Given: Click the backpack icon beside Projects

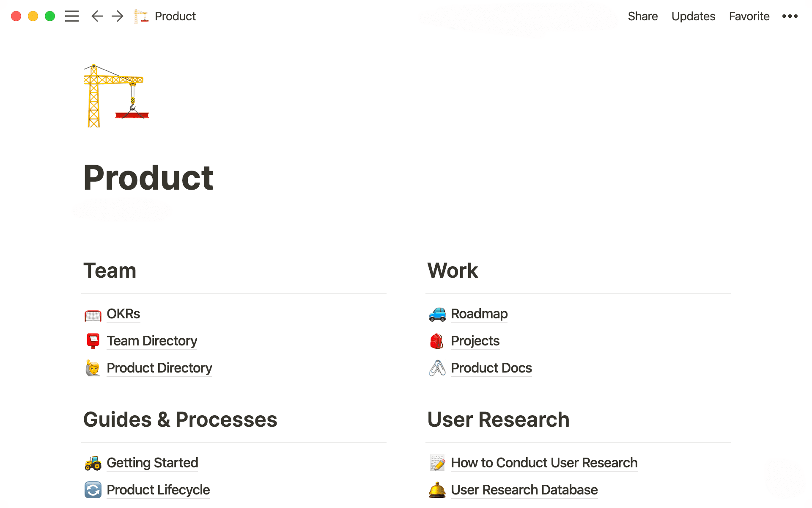Looking at the screenshot, I should coord(437,341).
